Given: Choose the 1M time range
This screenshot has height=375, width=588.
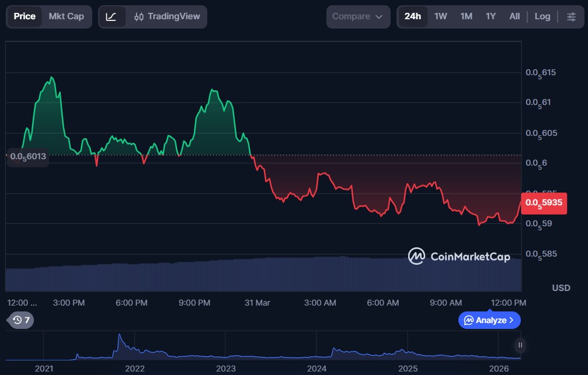Looking at the screenshot, I should (466, 17).
